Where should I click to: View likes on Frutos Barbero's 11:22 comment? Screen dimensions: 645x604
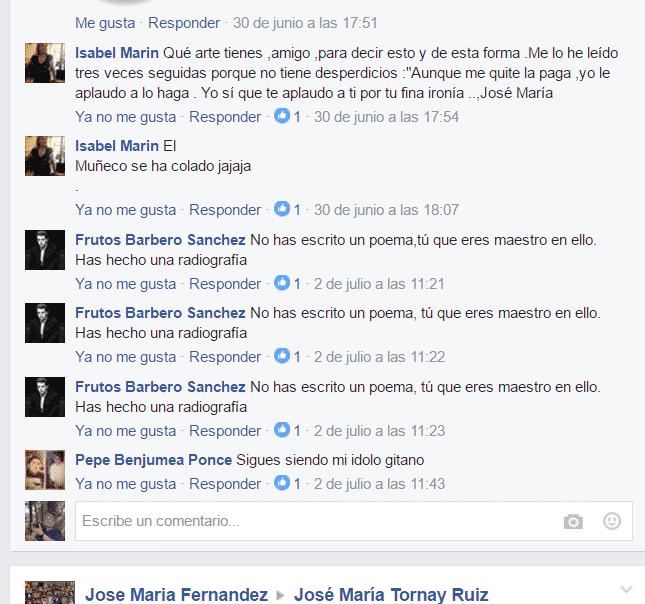(x=287, y=356)
